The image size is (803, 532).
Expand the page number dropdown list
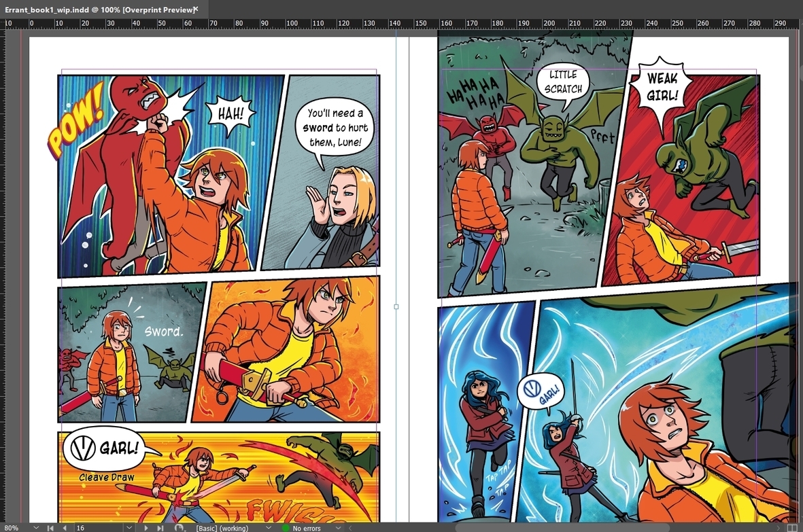pos(129,528)
